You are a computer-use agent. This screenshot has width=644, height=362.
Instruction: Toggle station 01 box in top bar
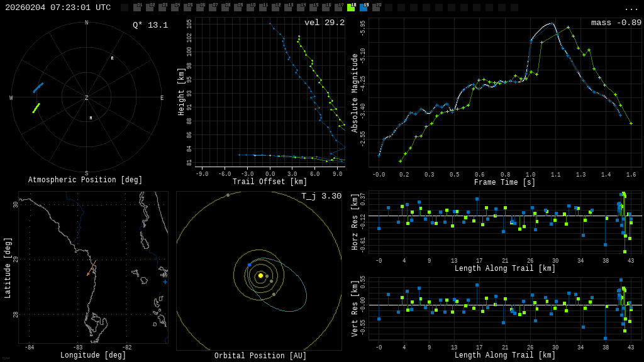tap(137, 8)
